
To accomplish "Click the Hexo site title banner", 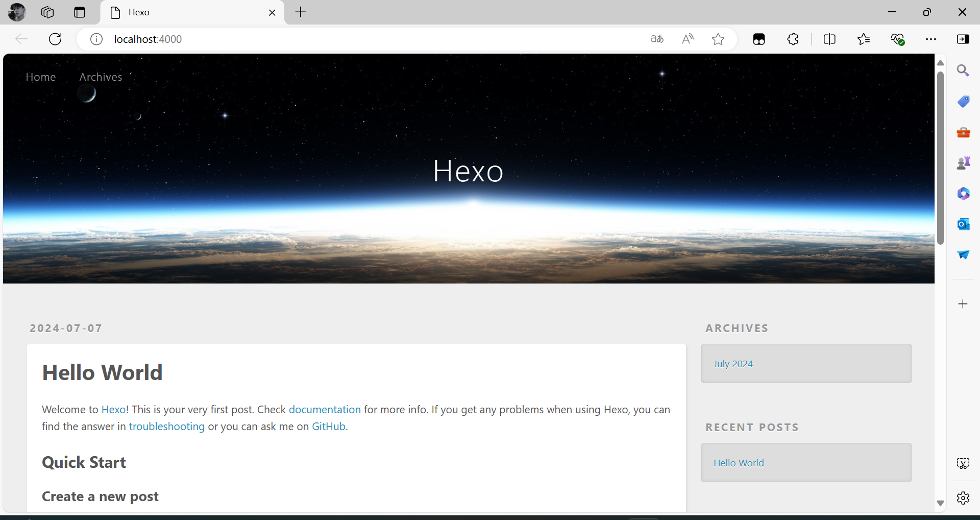I will click(x=468, y=171).
